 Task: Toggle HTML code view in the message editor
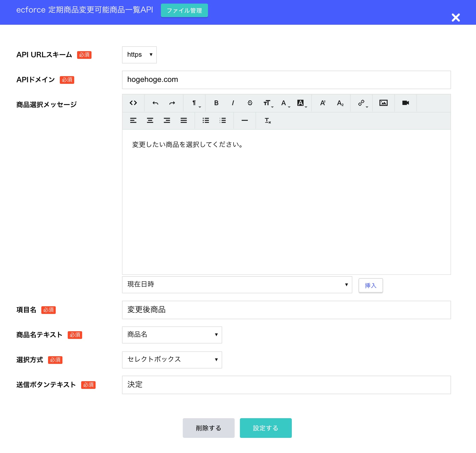click(x=133, y=103)
